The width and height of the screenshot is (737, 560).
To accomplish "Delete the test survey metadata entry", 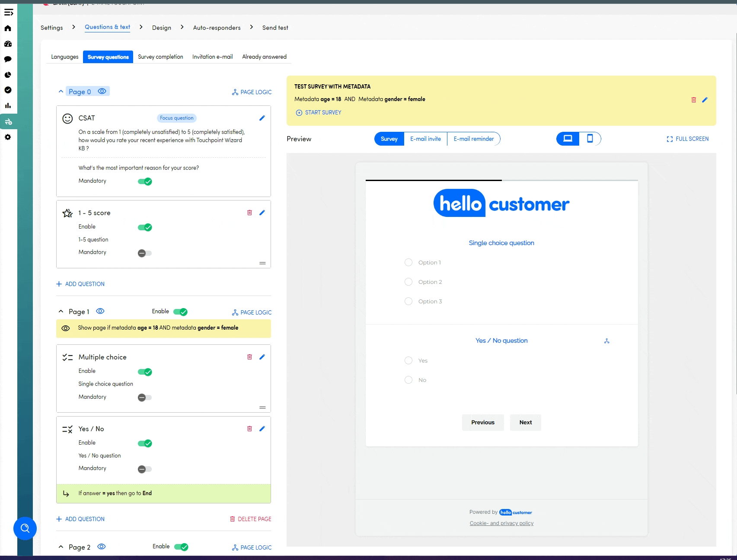I will pyautogui.click(x=694, y=100).
